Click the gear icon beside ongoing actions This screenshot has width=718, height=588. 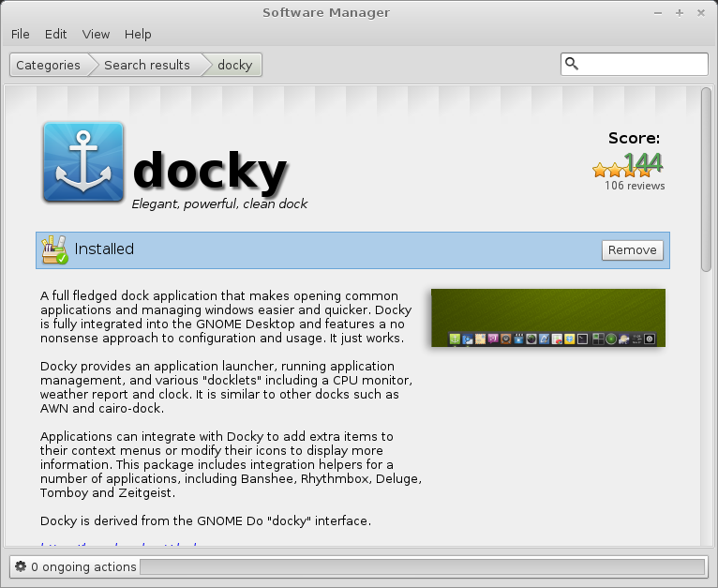coord(21,566)
